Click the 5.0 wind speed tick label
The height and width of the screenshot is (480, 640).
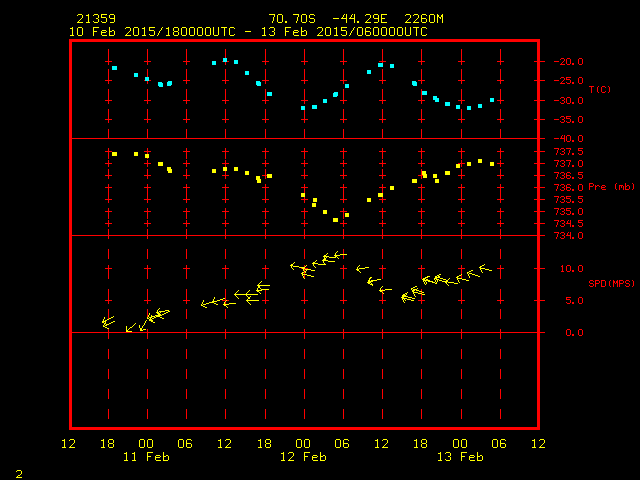[575, 301]
